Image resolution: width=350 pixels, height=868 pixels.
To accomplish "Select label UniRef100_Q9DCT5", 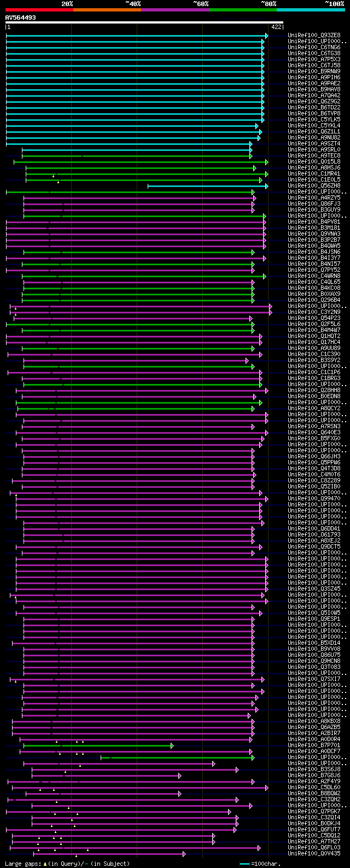I will (x=314, y=547).
